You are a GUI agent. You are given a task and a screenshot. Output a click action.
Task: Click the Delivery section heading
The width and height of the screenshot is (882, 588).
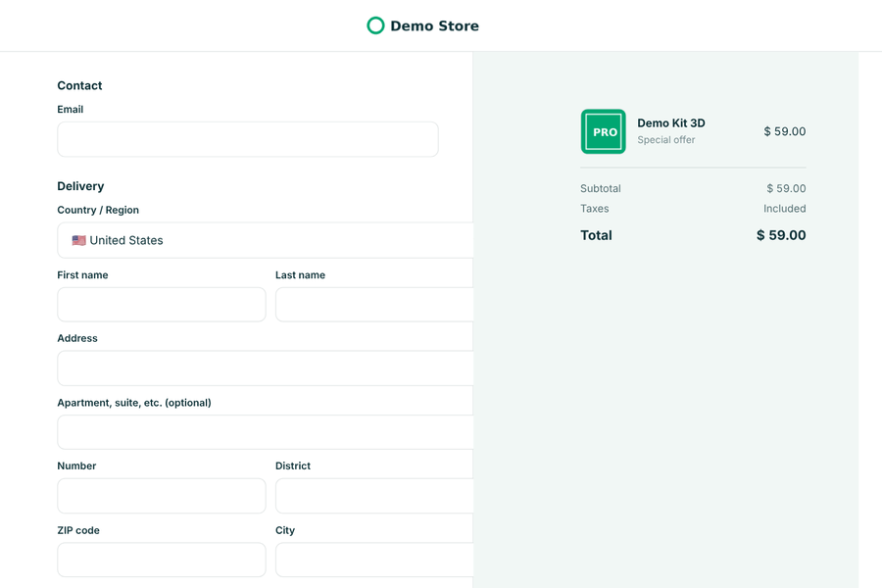click(80, 186)
